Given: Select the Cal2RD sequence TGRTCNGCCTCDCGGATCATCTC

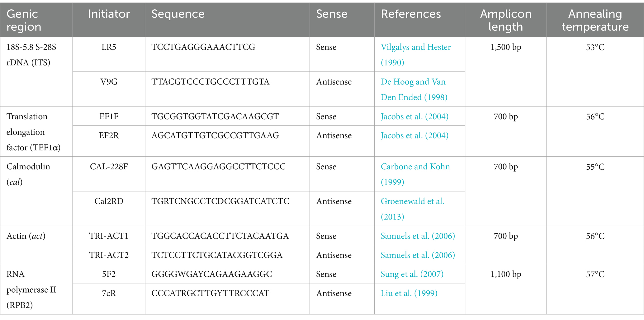Looking at the screenshot, I should tap(220, 201).
